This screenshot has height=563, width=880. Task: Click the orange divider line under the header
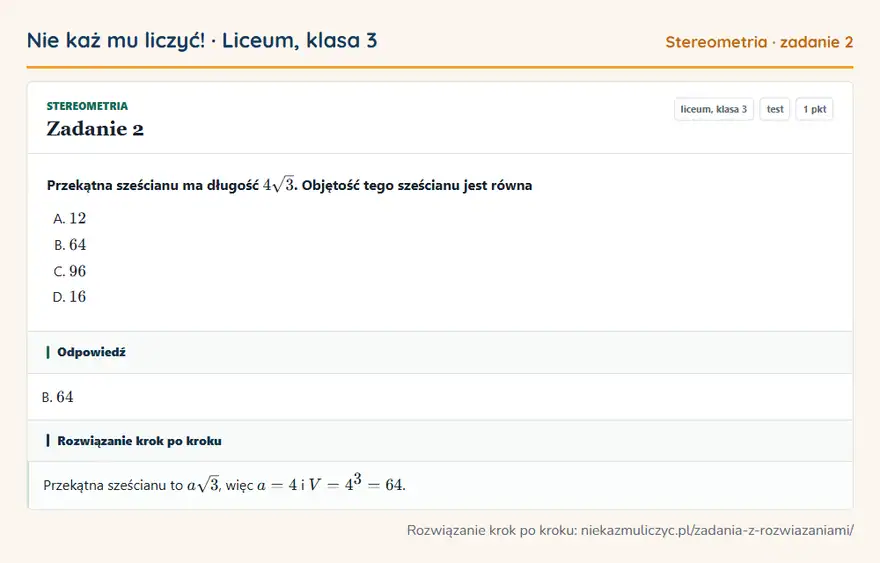[x=440, y=67]
